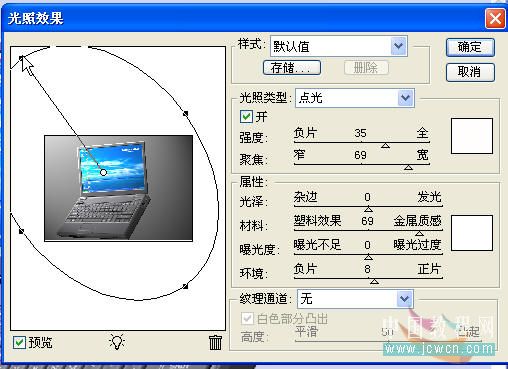Click the bottom-right handle of the light ellipse

tap(186, 286)
